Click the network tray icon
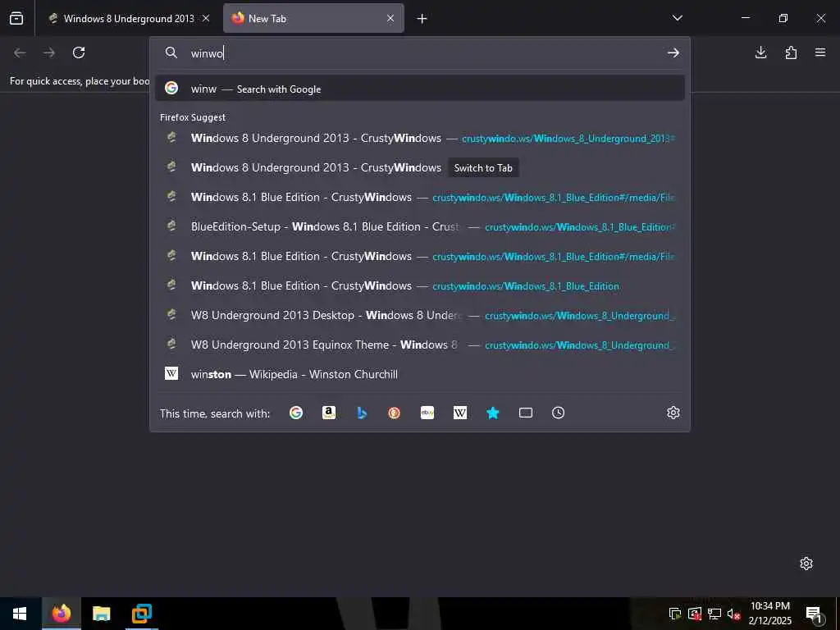Viewport: 840px width, 630px height. (x=714, y=614)
